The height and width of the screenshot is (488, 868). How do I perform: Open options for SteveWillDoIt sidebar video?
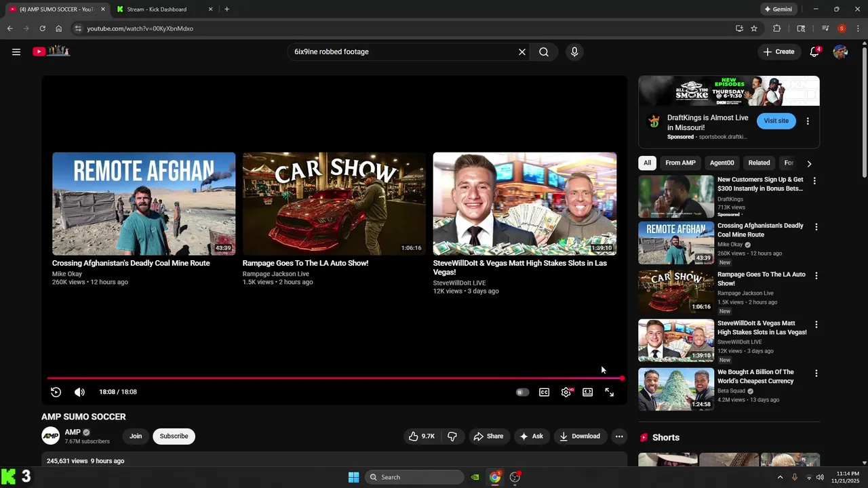(x=816, y=325)
